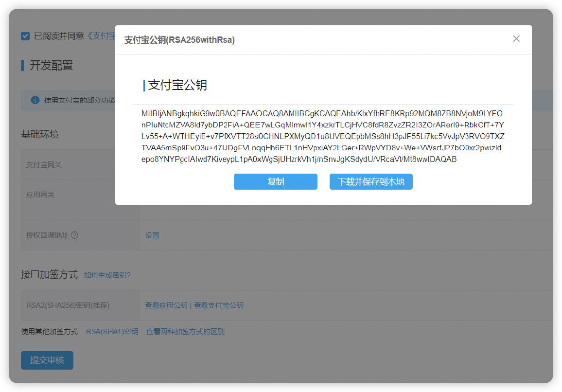The width and height of the screenshot is (562, 392).
Task: Download and save the public key locally
Action: [371, 181]
